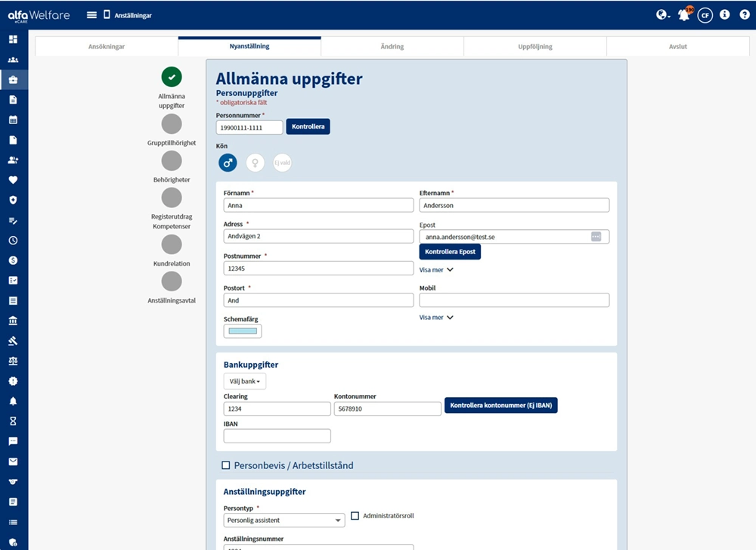Select the envelope messages icon in sidebar
The image size is (756, 550).
(x=14, y=460)
